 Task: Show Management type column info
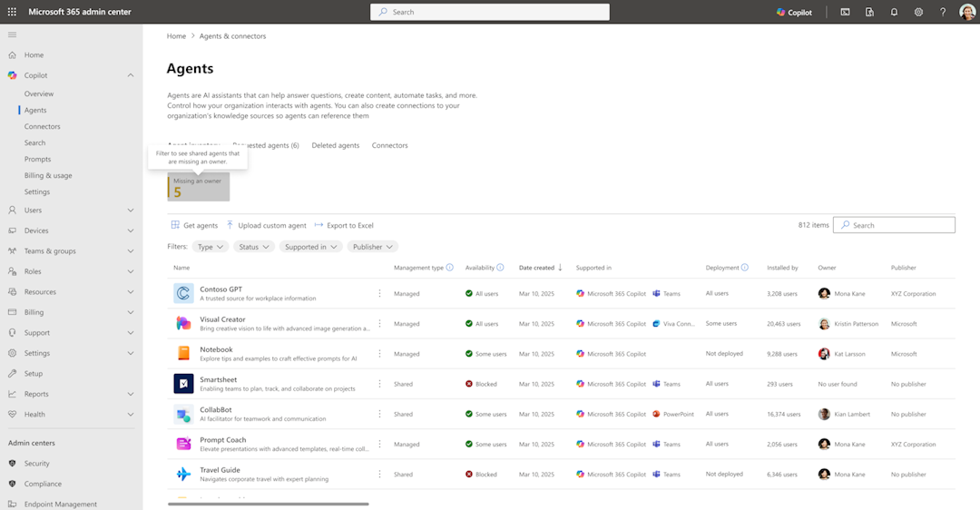(449, 268)
